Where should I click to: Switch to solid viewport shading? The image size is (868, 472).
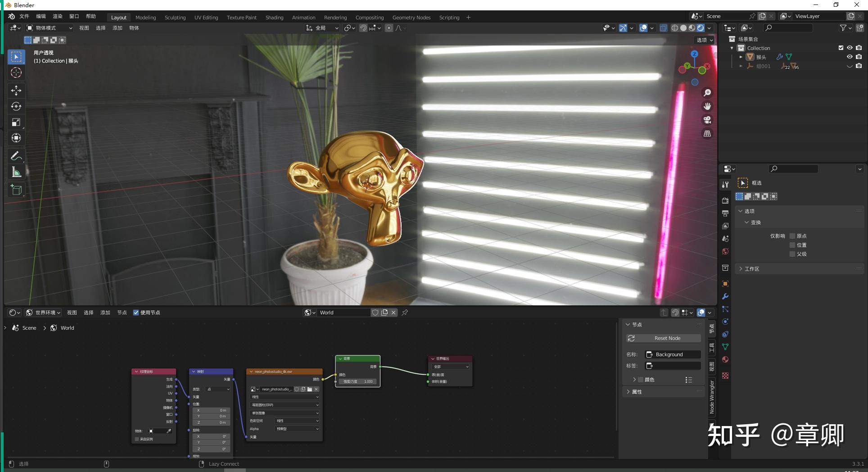[x=683, y=28]
